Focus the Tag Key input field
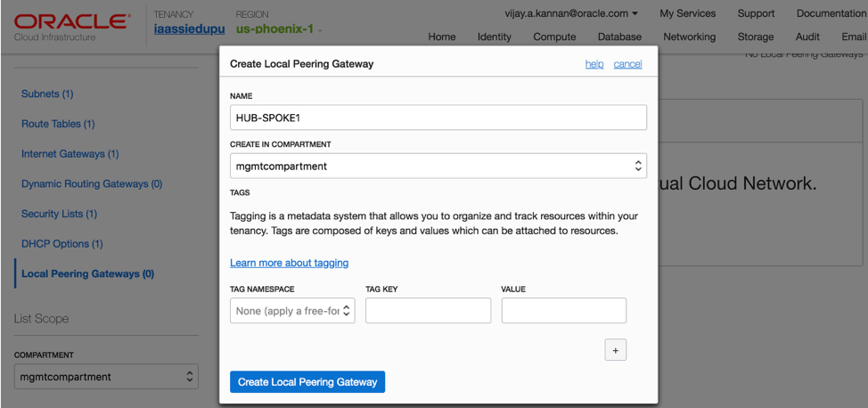Screen dimensions: 868x408 [428, 311]
